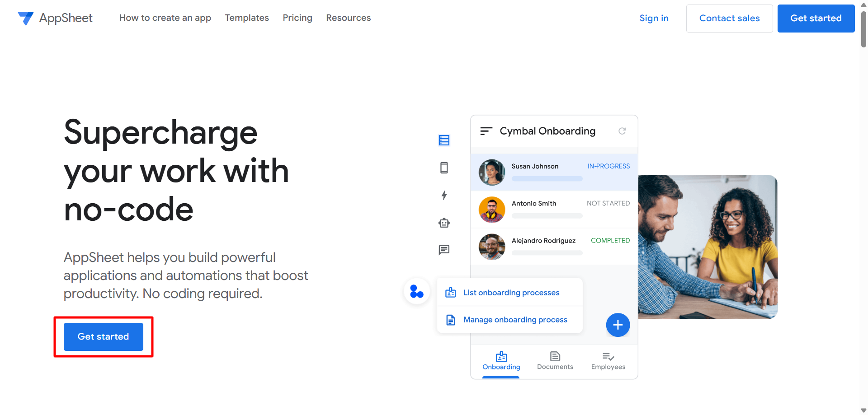Click the Alejandro Rodriguez name
868x415 pixels.
(543, 240)
